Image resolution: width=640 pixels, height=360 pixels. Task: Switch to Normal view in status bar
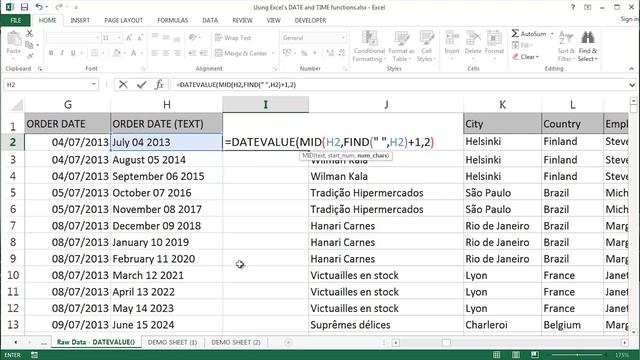(x=497, y=355)
